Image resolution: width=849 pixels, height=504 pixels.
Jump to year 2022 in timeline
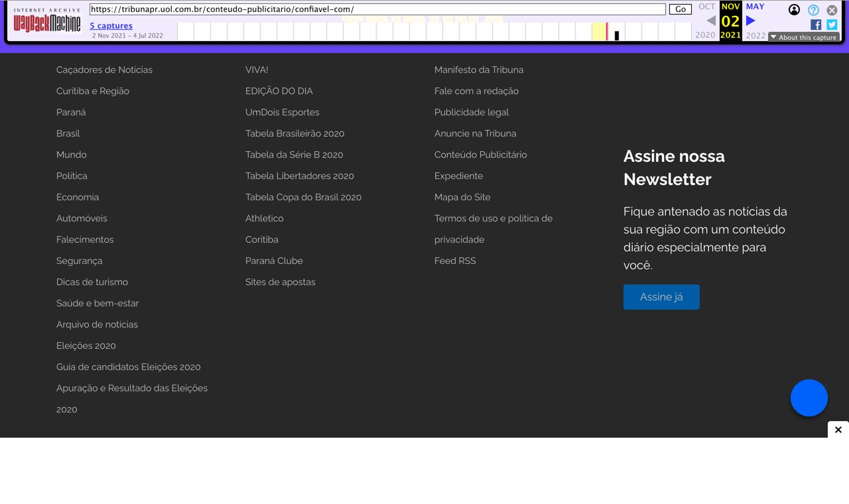(755, 35)
